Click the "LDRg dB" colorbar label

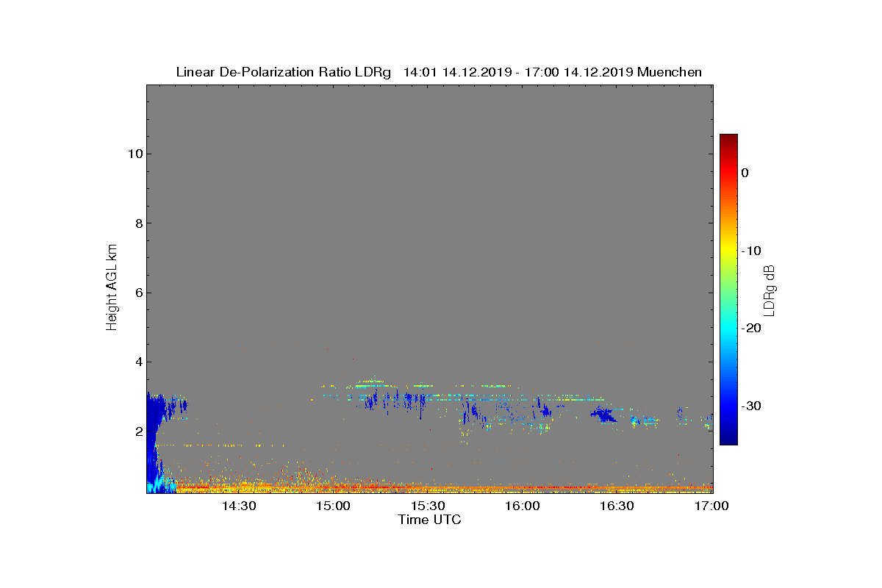770,290
